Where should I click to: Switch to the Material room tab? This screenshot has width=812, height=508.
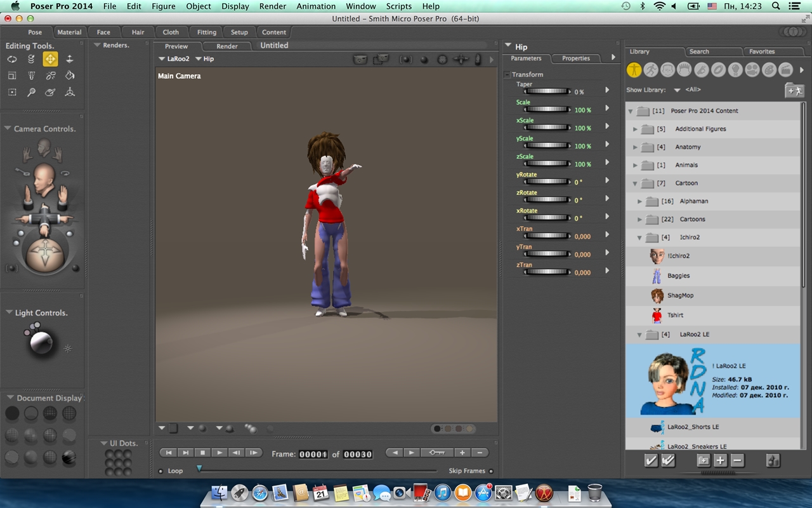69,32
